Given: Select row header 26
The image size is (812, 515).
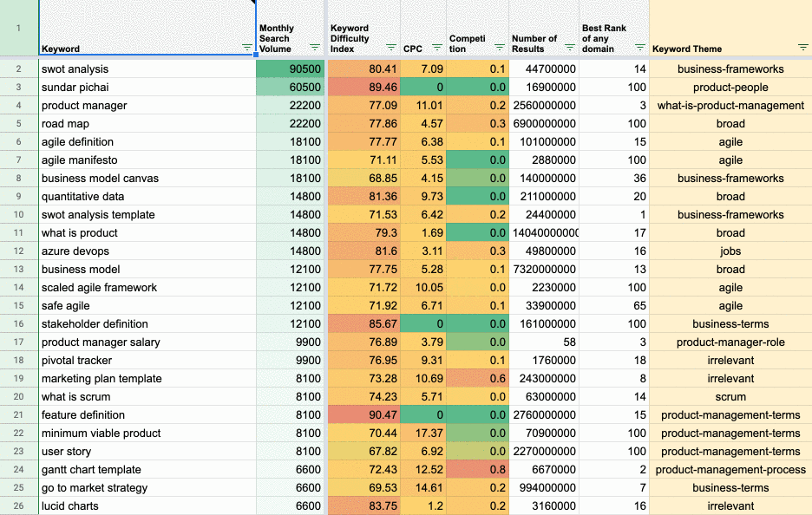Looking at the screenshot, I should pyautogui.click(x=18, y=505).
